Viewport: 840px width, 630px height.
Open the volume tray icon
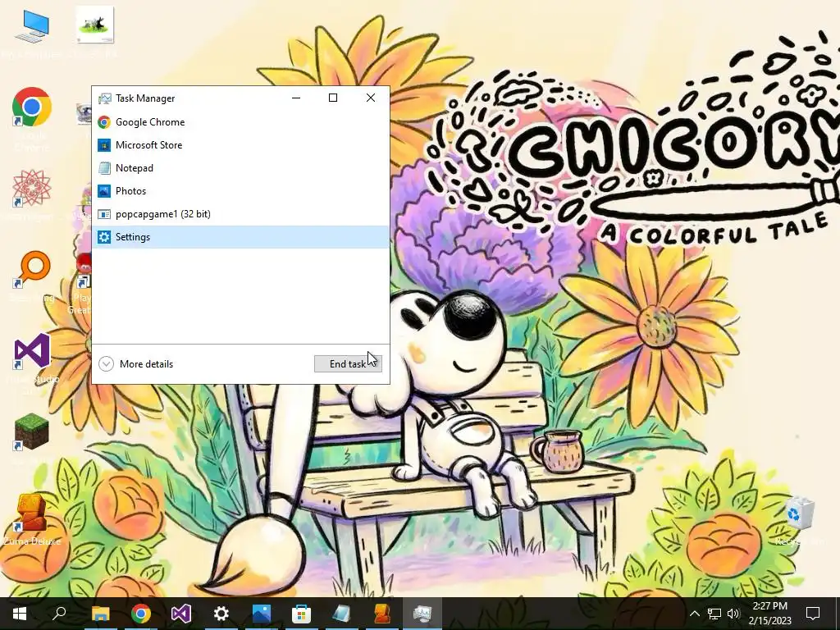[x=733, y=614]
